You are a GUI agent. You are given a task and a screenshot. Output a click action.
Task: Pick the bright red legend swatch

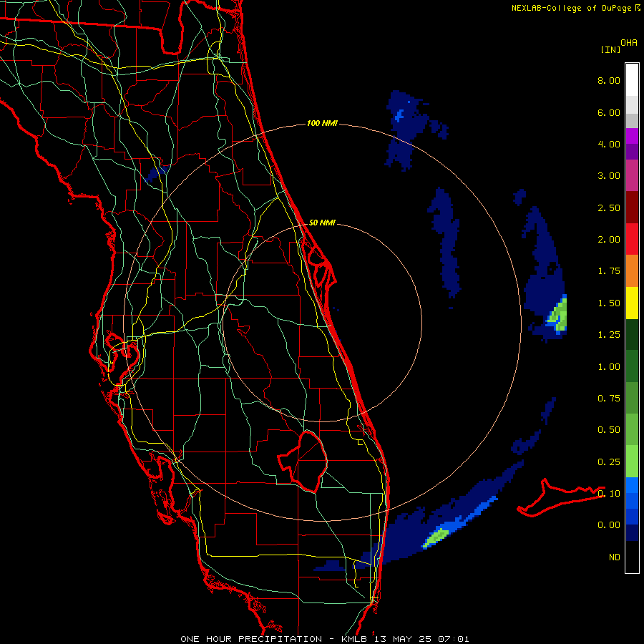click(632, 239)
